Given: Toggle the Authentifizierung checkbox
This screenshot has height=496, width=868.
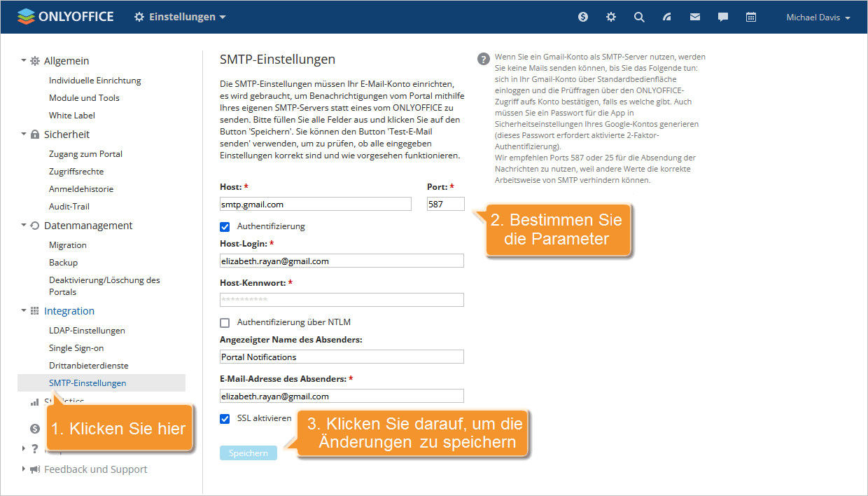Looking at the screenshot, I should click(x=225, y=227).
